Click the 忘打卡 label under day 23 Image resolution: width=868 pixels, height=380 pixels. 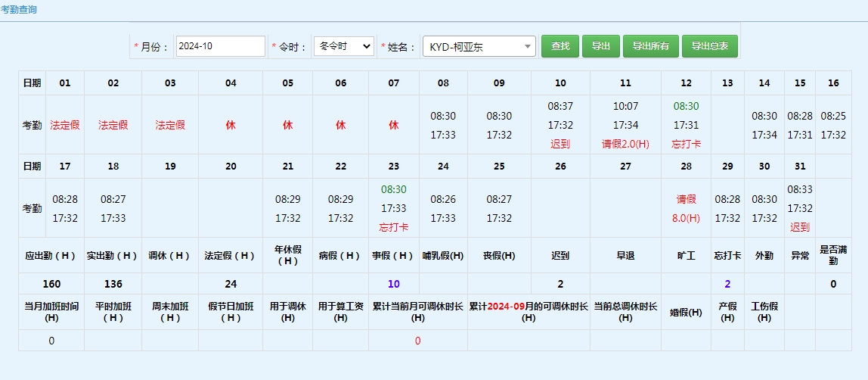393,227
